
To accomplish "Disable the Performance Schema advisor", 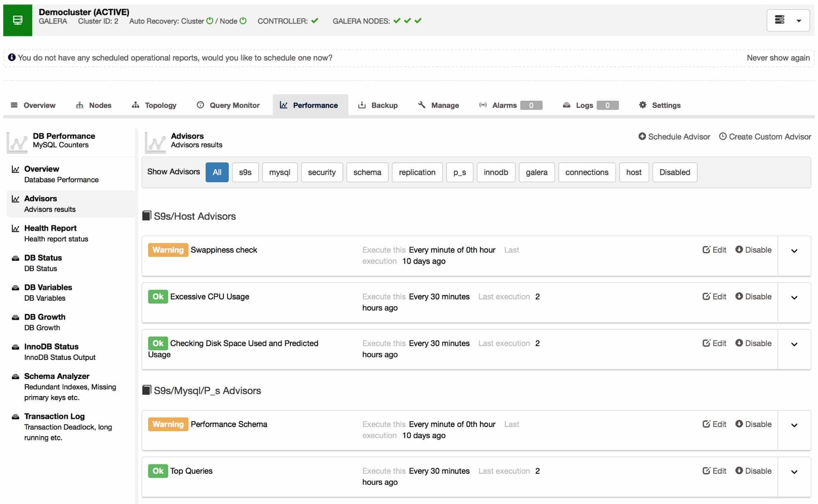I will pos(753,424).
